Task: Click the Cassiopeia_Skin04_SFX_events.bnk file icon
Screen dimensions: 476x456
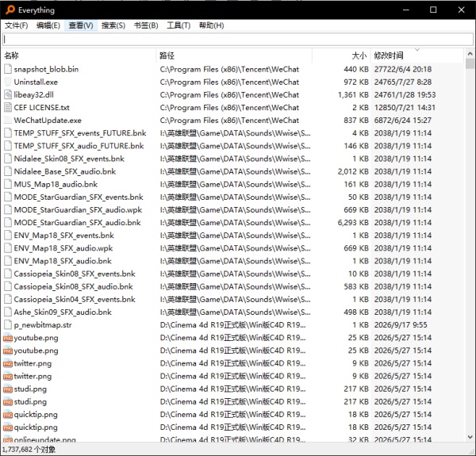Action: [8, 300]
